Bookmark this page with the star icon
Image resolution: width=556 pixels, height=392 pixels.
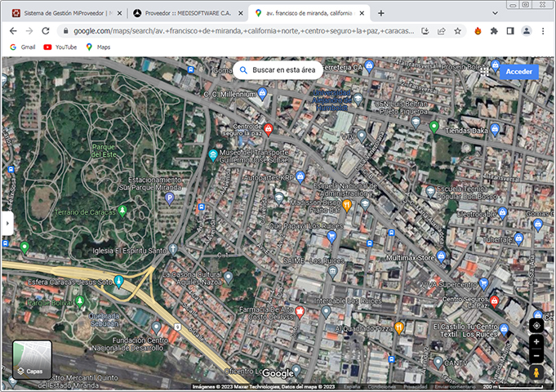pyautogui.click(x=458, y=31)
